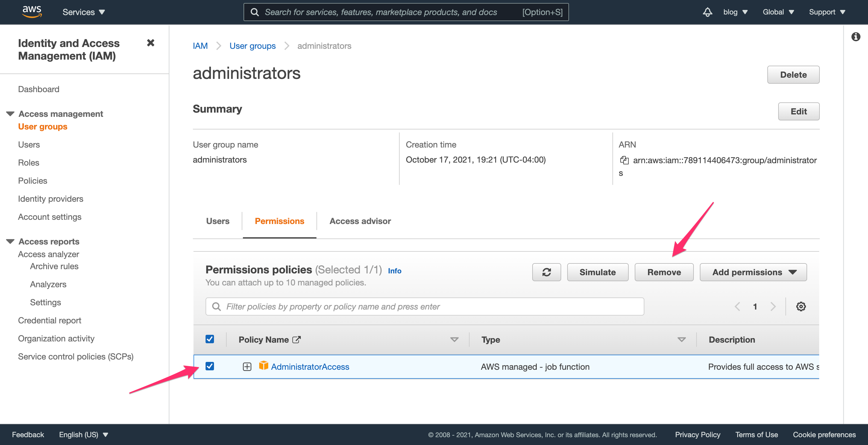This screenshot has width=868, height=445.
Task: Click the IAM breadcrumb link
Action: click(200, 46)
